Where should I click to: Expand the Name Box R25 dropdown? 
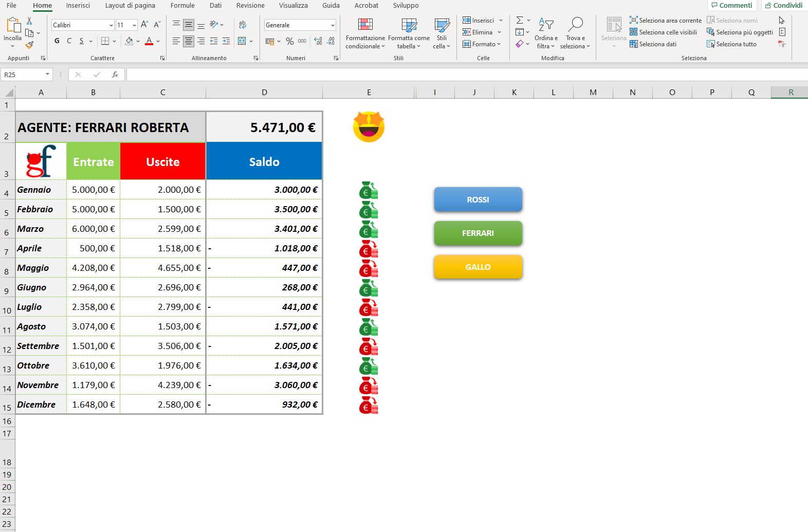(47, 75)
